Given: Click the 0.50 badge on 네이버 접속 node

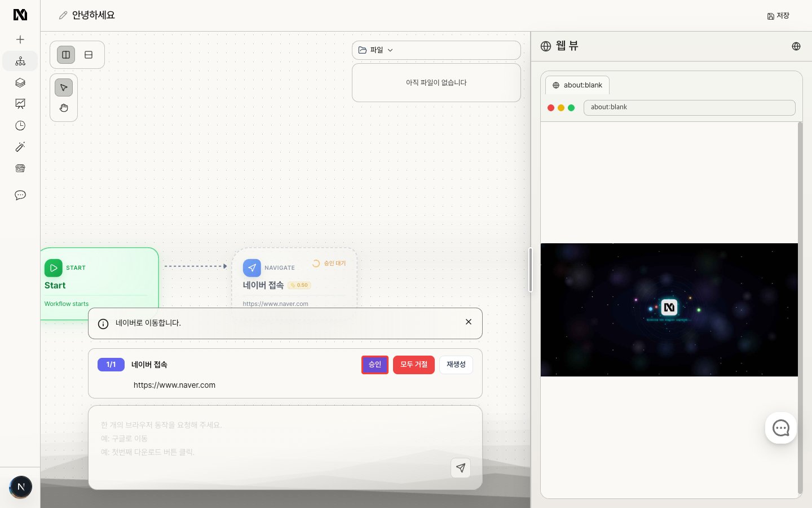Looking at the screenshot, I should coord(299,285).
